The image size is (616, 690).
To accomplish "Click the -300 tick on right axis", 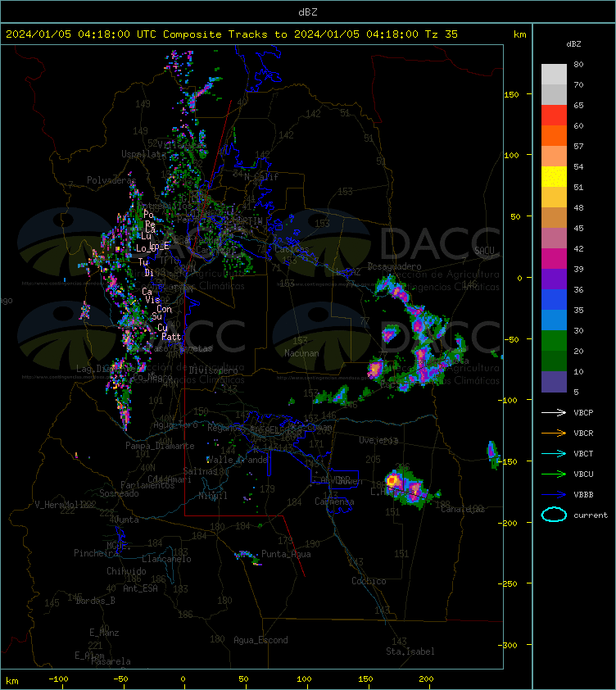I will (510, 645).
